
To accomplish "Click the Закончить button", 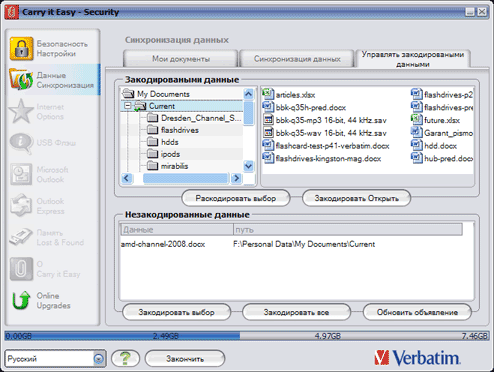I will pos(185,359).
